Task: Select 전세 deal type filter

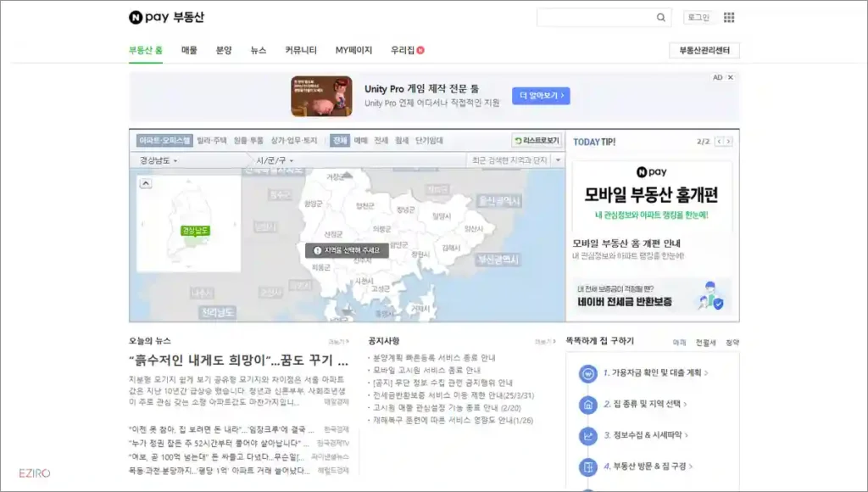Action: (x=381, y=141)
